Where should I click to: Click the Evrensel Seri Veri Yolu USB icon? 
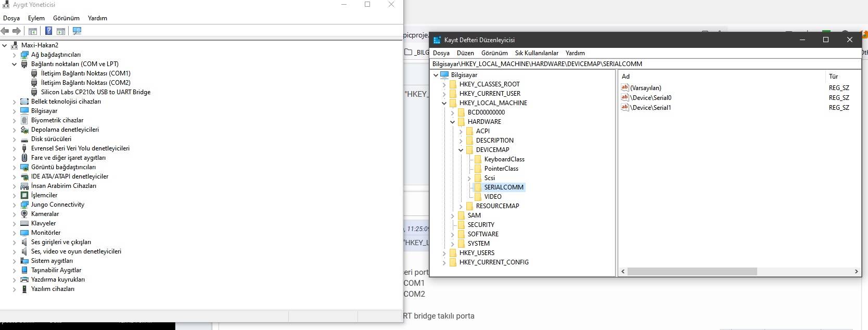[24, 148]
